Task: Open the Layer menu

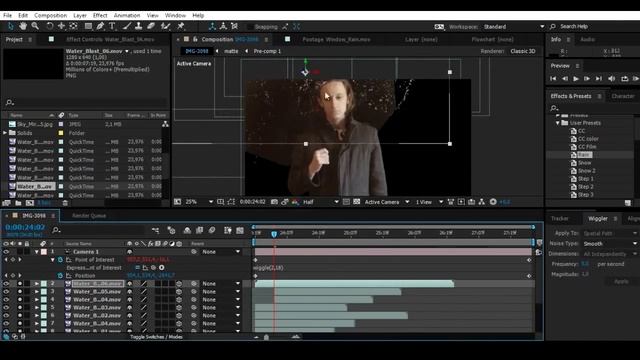Action: (80, 15)
